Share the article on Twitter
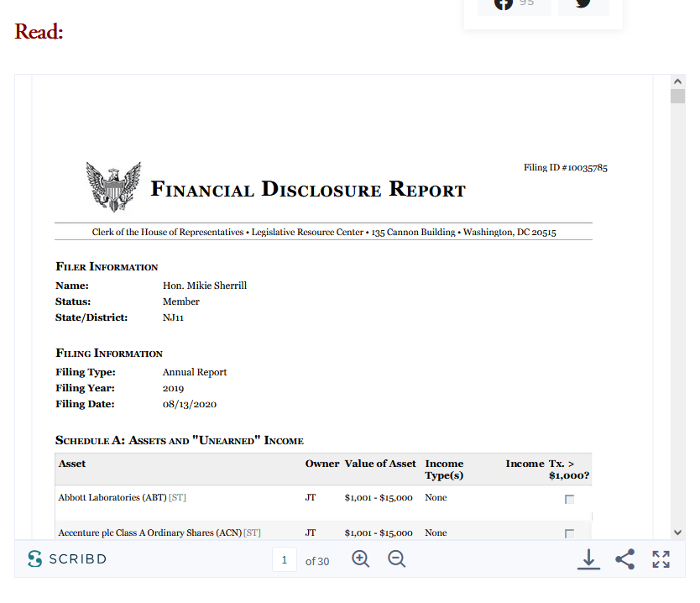 (x=583, y=5)
